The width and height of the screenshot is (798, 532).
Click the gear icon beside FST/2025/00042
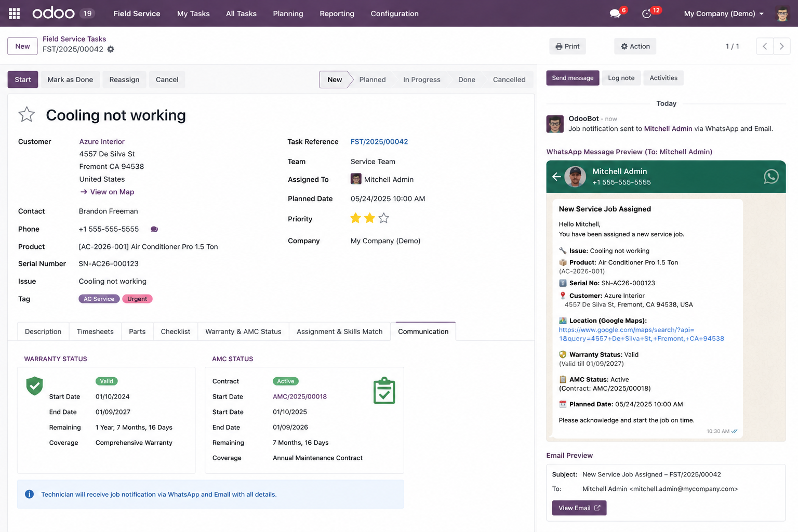point(111,49)
